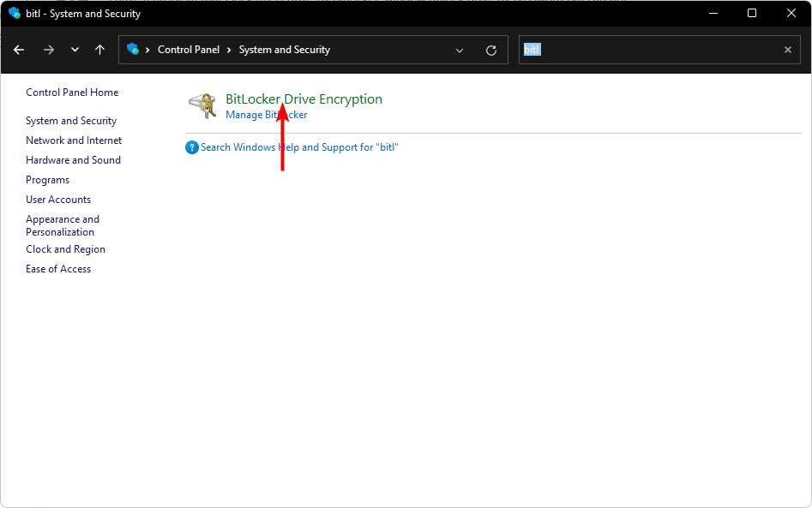Expand the chevron before Control Panel in the breadcrumb
The height and width of the screenshot is (508, 812).
[x=147, y=50]
